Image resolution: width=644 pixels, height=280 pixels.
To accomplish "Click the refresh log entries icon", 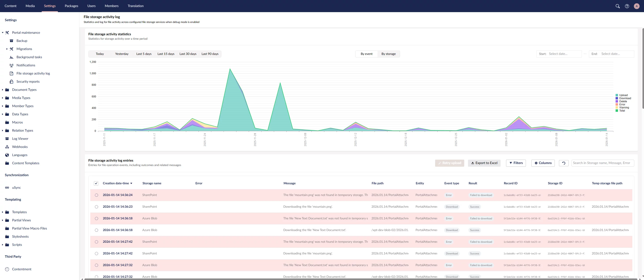I will (564, 163).
